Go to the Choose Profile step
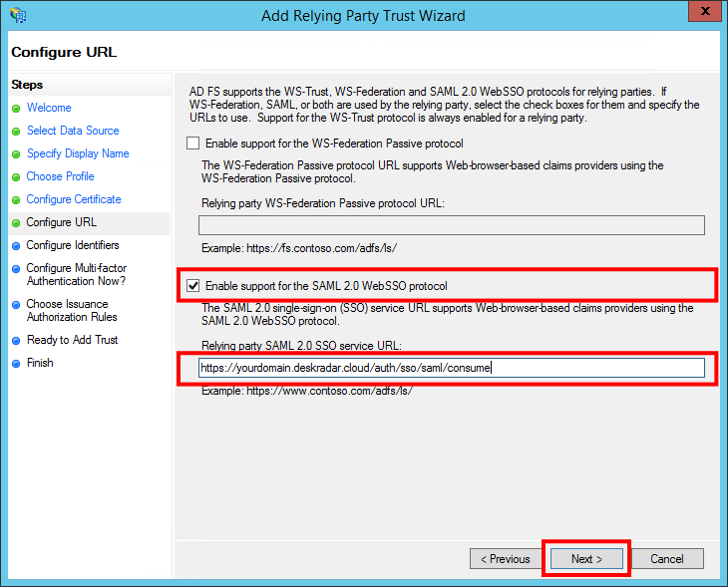The height and width of the screenshot is (587, 728). click(60, 176)
